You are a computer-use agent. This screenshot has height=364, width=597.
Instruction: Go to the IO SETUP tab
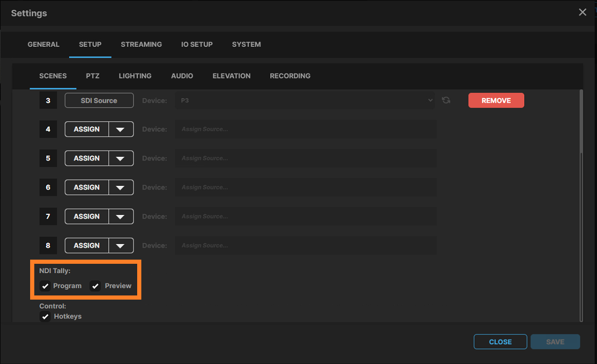coord(197,45)
